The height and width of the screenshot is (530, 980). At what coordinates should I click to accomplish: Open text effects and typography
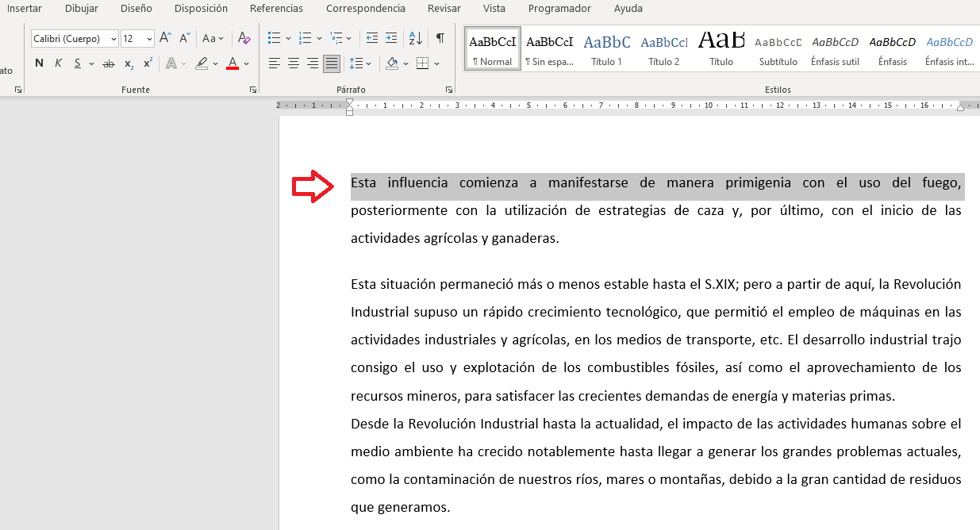click(171, 63)
